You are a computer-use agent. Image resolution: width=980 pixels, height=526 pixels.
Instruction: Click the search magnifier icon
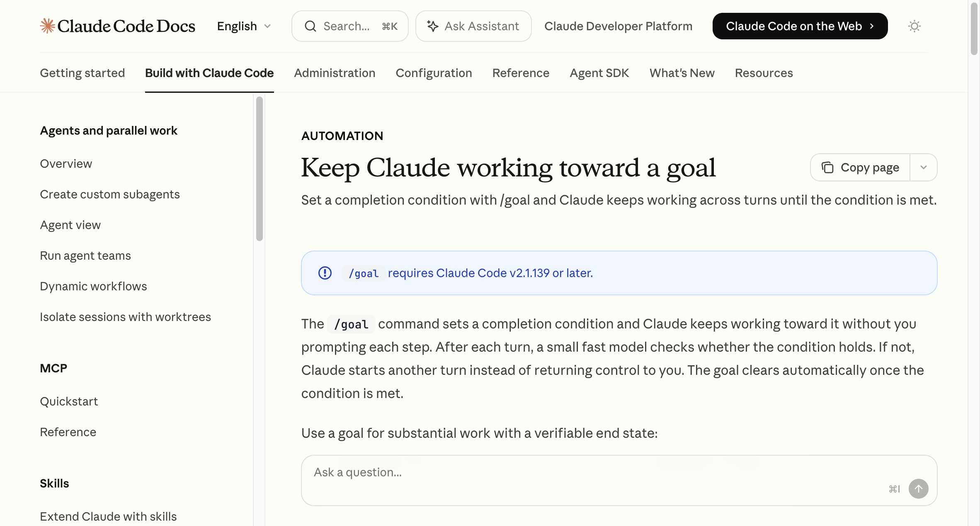pos(310,26)
